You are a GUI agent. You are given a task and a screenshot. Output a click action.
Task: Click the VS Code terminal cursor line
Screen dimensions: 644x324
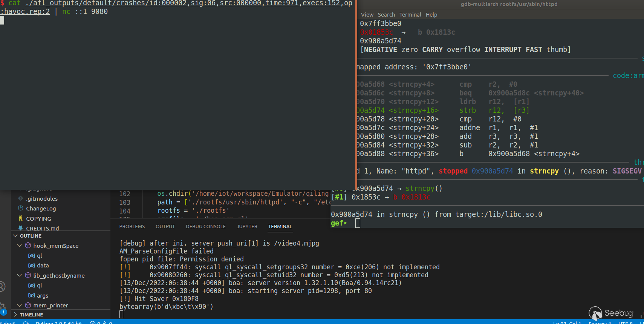tap(121, 315)
